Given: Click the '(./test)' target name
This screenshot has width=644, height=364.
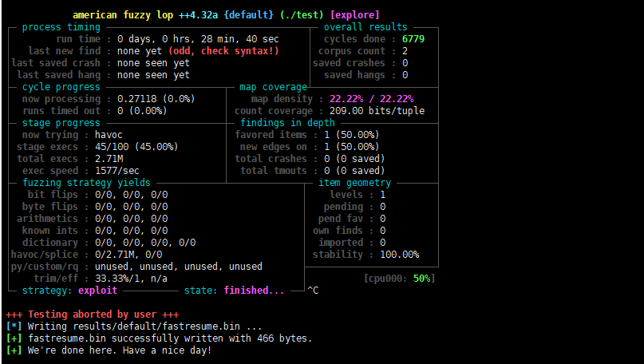Looking at the screenshot, I should (x=302, y=15).
